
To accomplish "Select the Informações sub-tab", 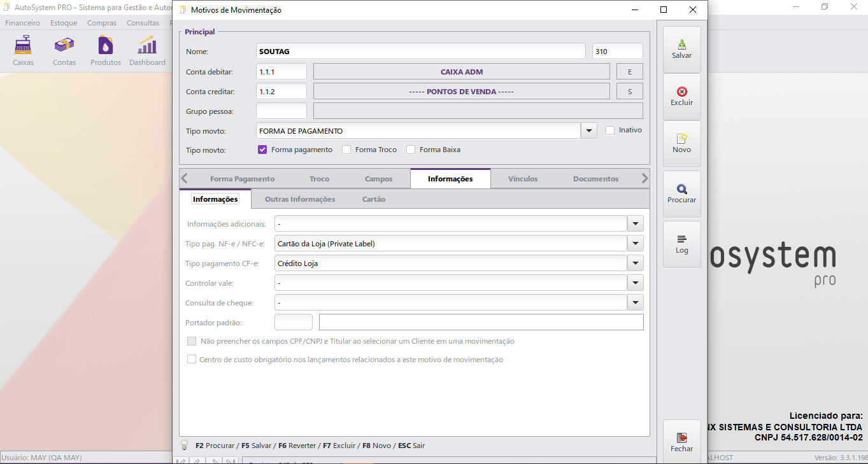I will click(x=215, y=199).
